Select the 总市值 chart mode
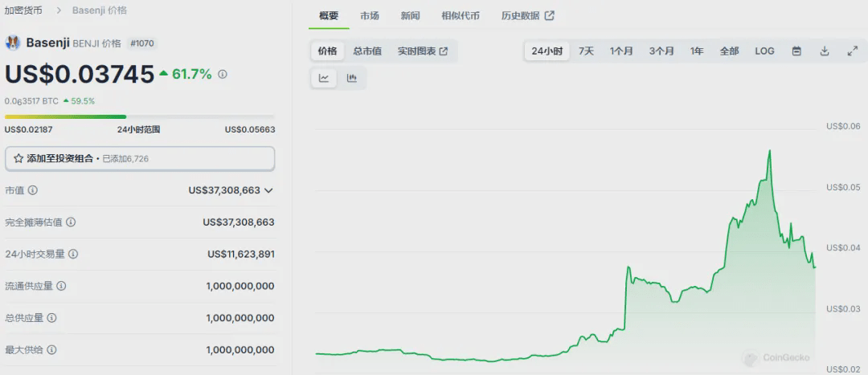 pos(367,51)
